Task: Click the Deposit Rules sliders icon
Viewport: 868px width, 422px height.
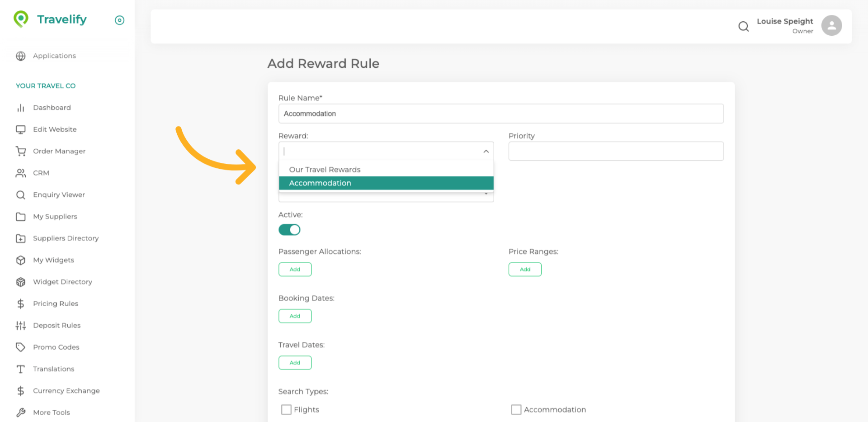Action: point(21,325)
